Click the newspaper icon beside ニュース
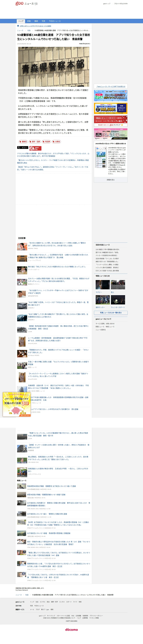Image resolution: width=143 pixels, height=644 pixels. (36, 4)
